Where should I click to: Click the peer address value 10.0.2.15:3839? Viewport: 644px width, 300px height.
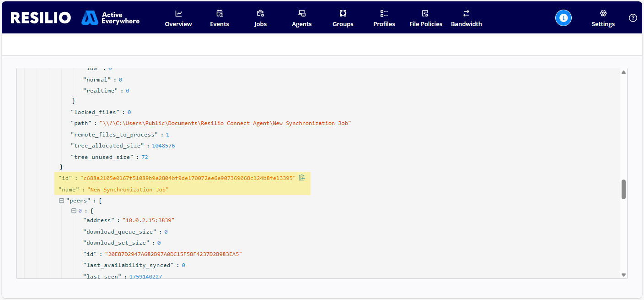tap(148, 220)
